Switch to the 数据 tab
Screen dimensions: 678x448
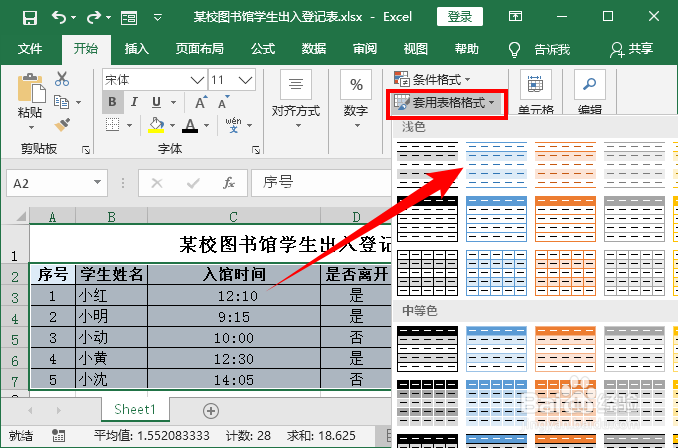[x=313, y=48]
